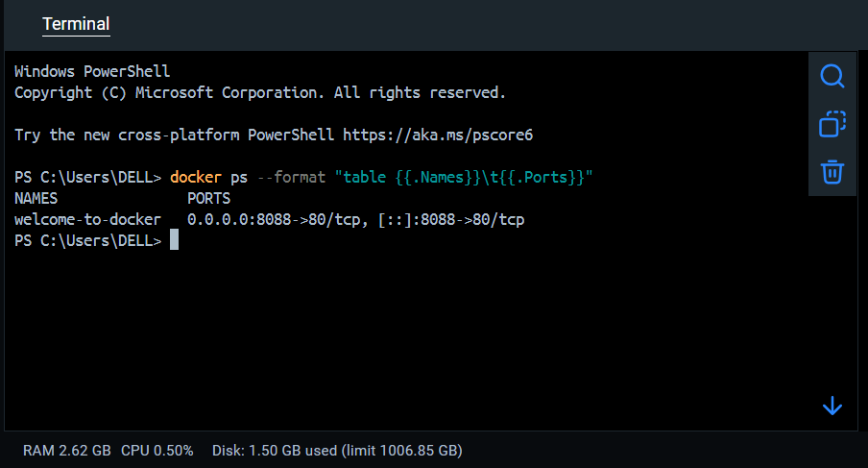
Task: Click the '--format' flag text
Action: pyautogui.click(x=291, y=177)
